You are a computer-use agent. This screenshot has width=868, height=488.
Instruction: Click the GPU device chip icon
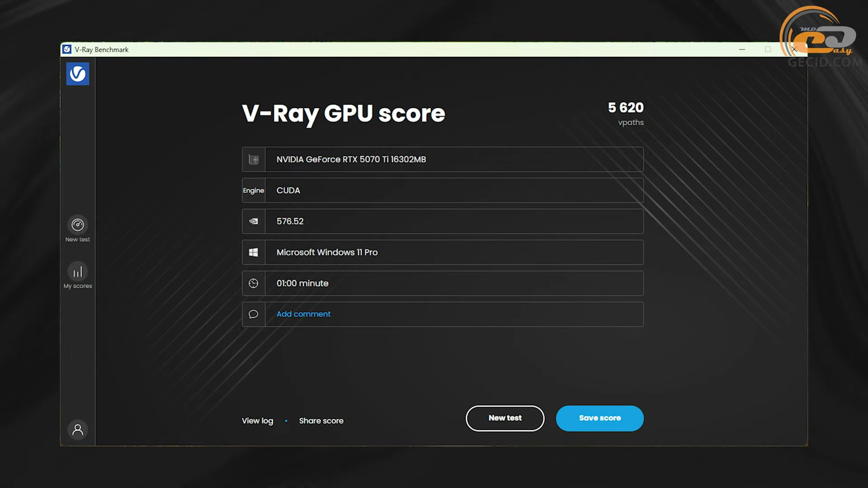254,160
